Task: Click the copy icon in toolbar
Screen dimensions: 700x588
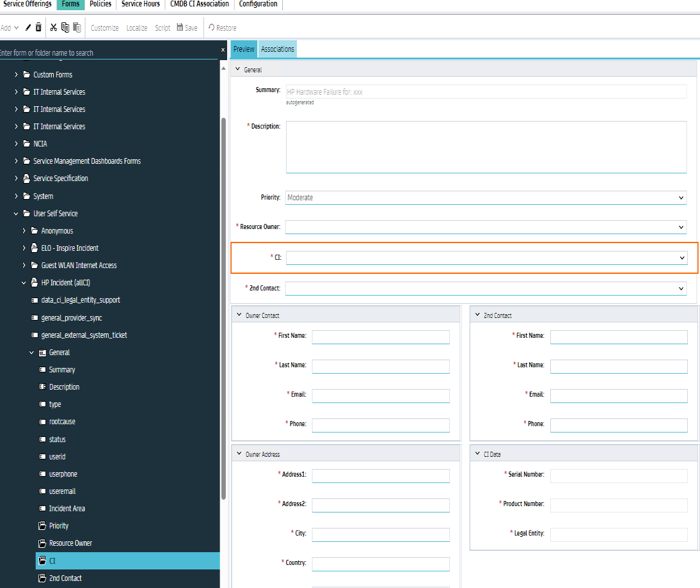Action: [x=65, y=28]
